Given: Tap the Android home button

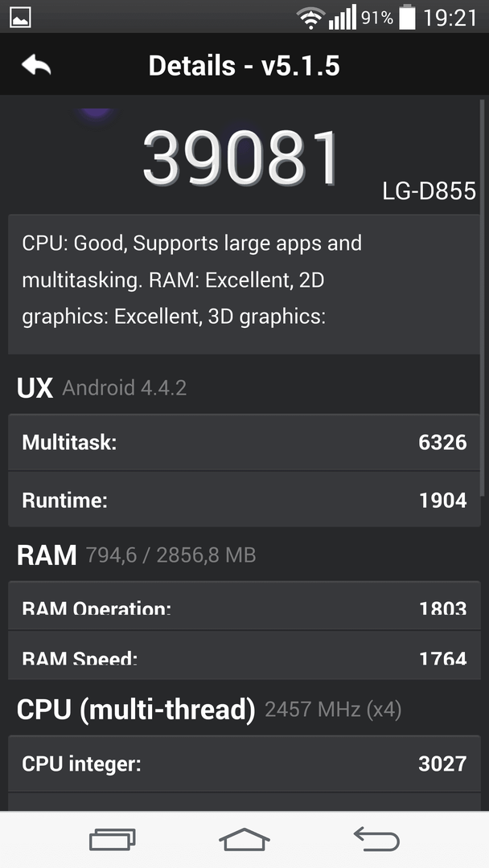Looking at the screenshot, I should (x=244, y=839).
